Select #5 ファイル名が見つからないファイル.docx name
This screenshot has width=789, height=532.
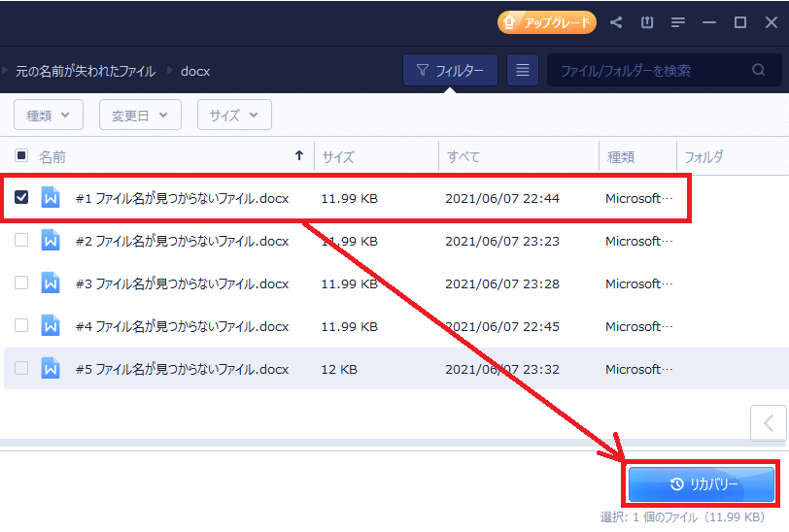click(x=182, y=370)
